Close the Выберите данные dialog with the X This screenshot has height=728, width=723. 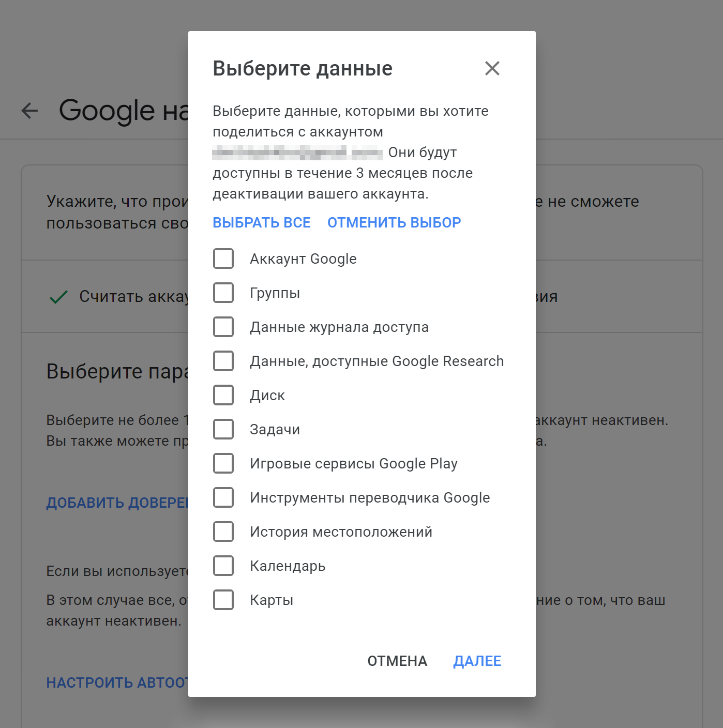click(492, 68)
